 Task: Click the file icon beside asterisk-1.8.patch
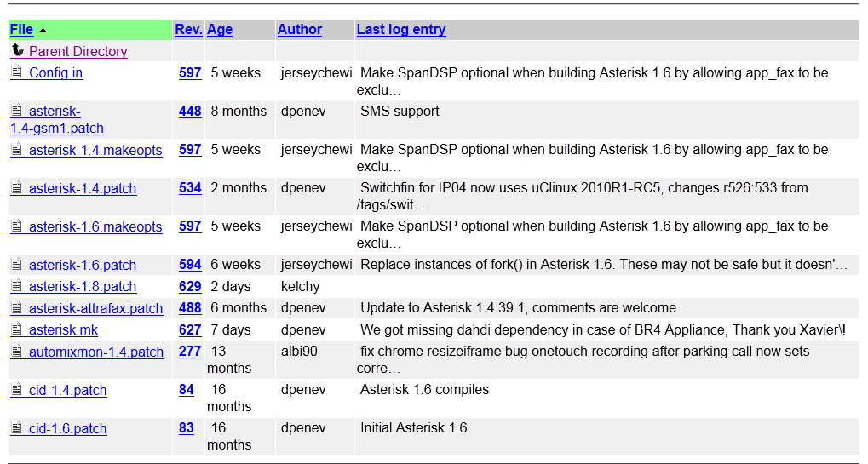[x=16, y=286]
